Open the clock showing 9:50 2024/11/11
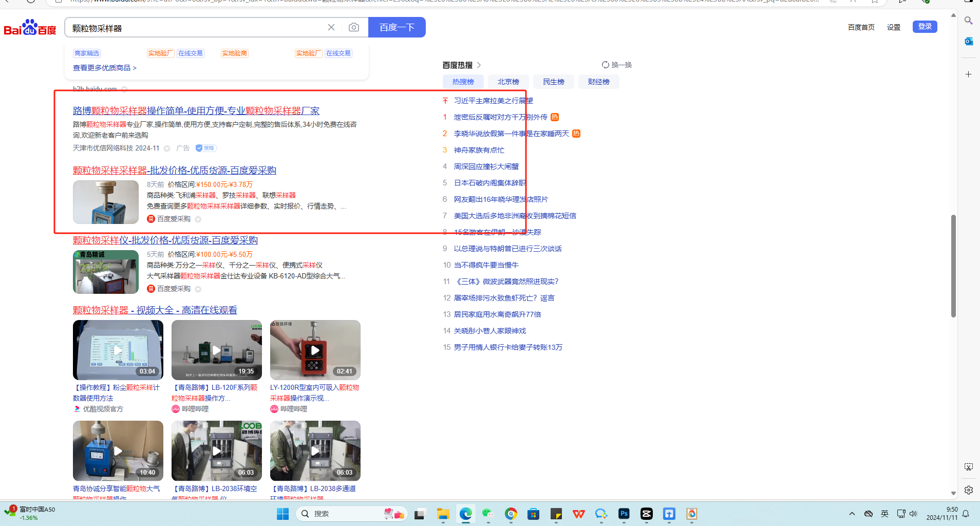 [942, 514]
